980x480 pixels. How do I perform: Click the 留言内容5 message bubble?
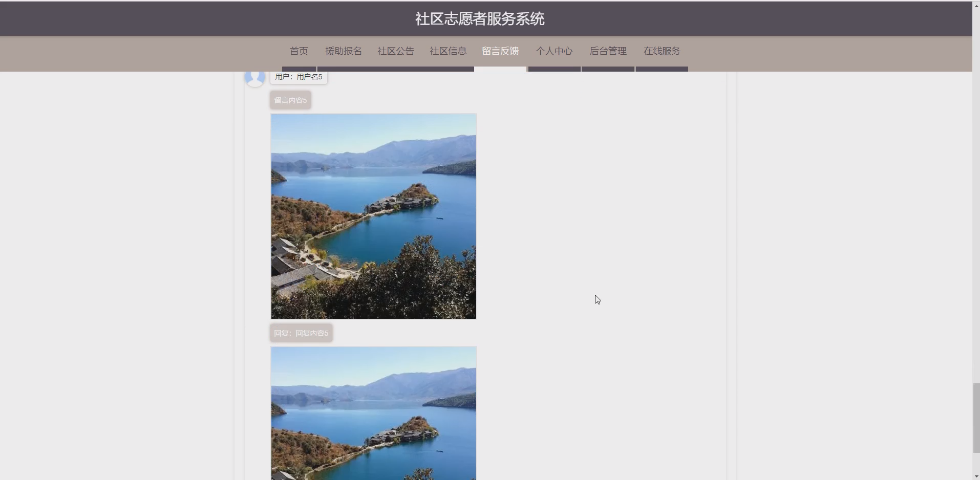[290, 100]
